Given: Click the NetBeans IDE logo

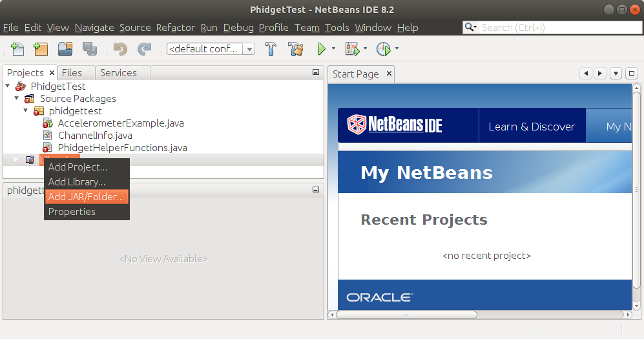Looking at the screenshot, I should 395,125.
